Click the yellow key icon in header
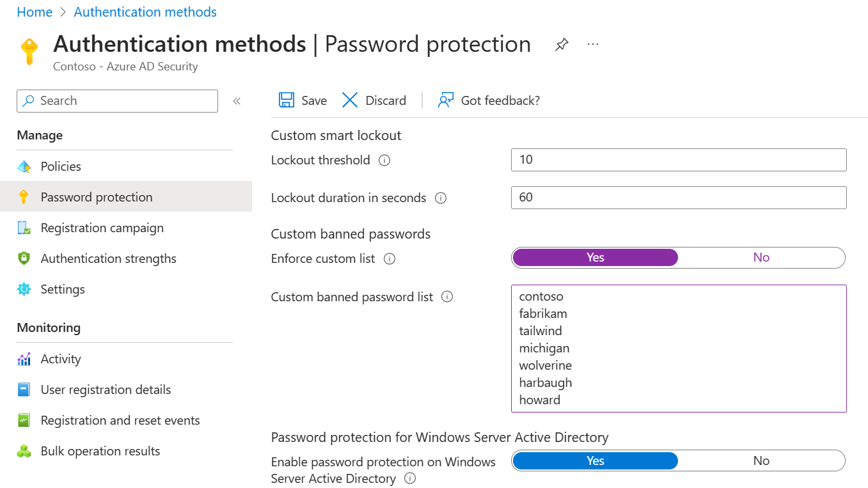 29,52
